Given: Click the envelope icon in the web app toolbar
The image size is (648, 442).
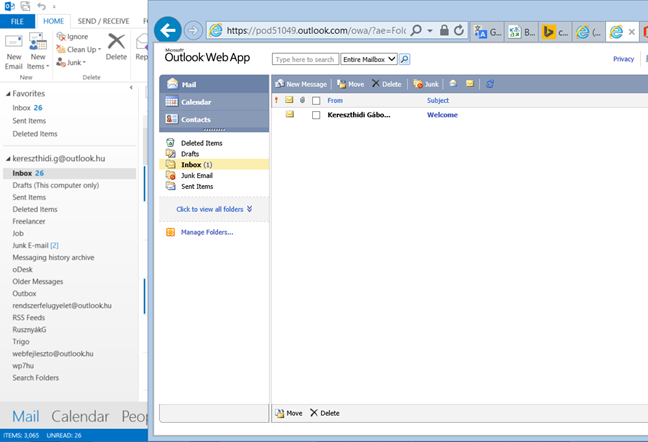Looking at the screenshot, I should click(x=470, y=83).
